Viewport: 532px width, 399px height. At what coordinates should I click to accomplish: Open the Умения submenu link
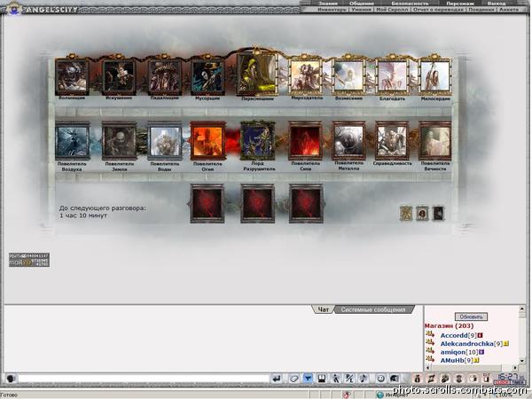[x=361, y=10]
